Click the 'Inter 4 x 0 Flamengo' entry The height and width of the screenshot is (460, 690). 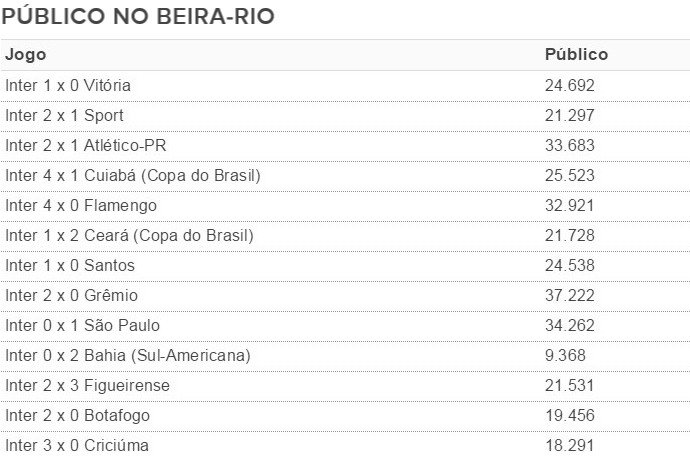tap(345, 206)
